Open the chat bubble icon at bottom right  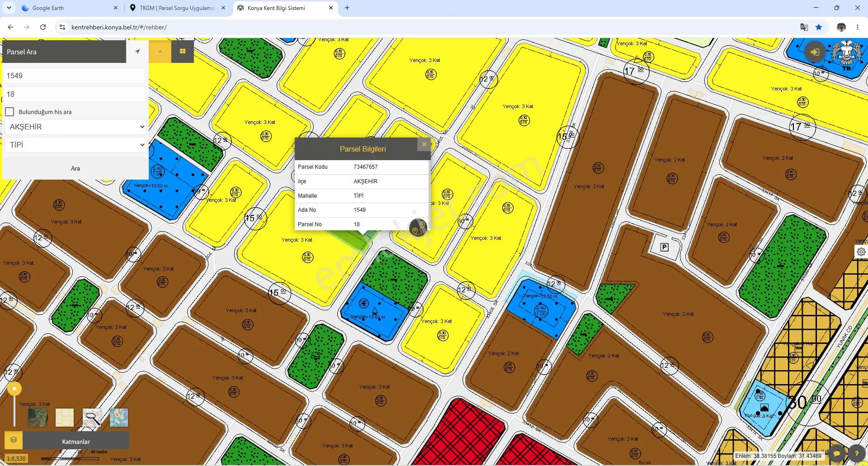pos(837,453)
